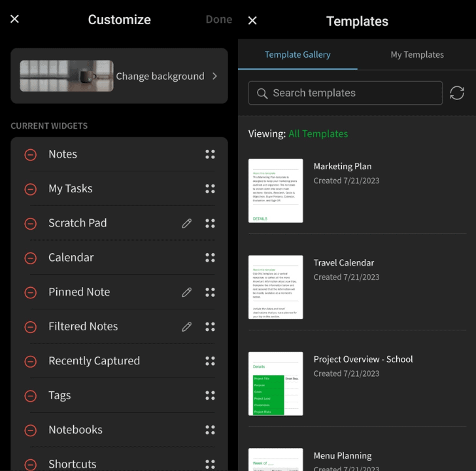Remove the Scratch Pad widget
476x471 pixels.
click(x=30, y=224)
